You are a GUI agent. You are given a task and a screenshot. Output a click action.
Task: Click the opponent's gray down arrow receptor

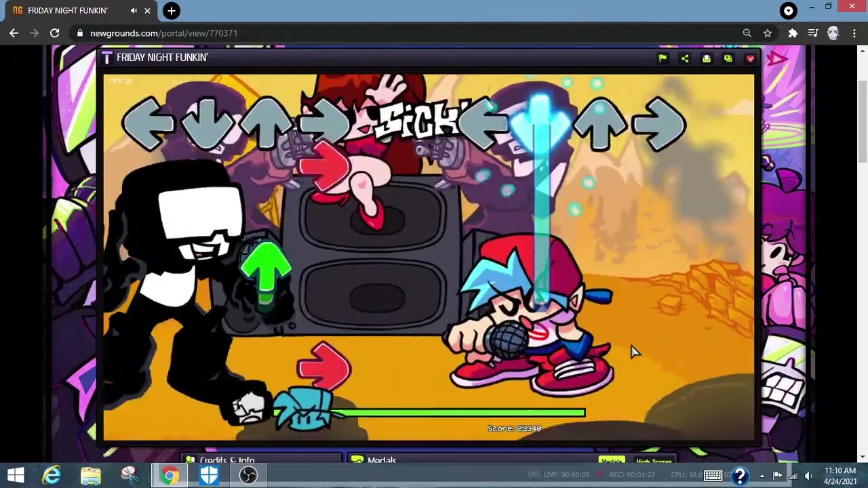[207, 123]
